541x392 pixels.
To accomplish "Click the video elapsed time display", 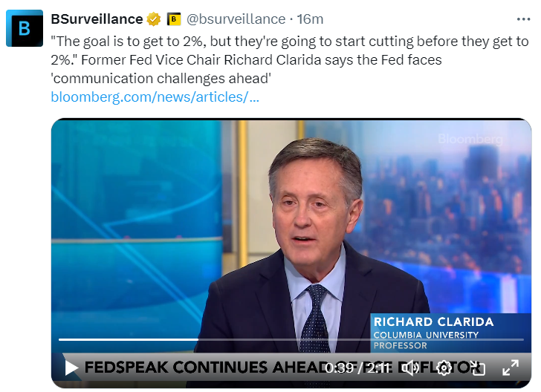I will (x=340, y=367).
